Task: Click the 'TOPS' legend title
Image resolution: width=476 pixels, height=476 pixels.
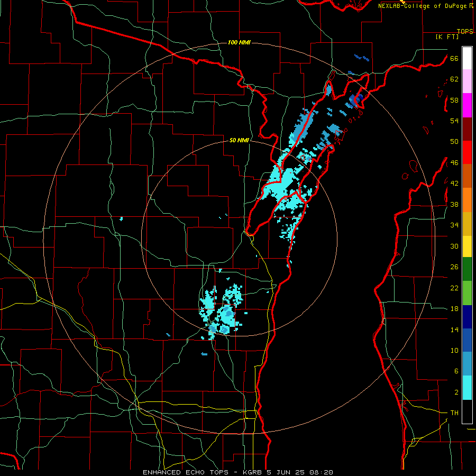Action: tap(465, 31)
